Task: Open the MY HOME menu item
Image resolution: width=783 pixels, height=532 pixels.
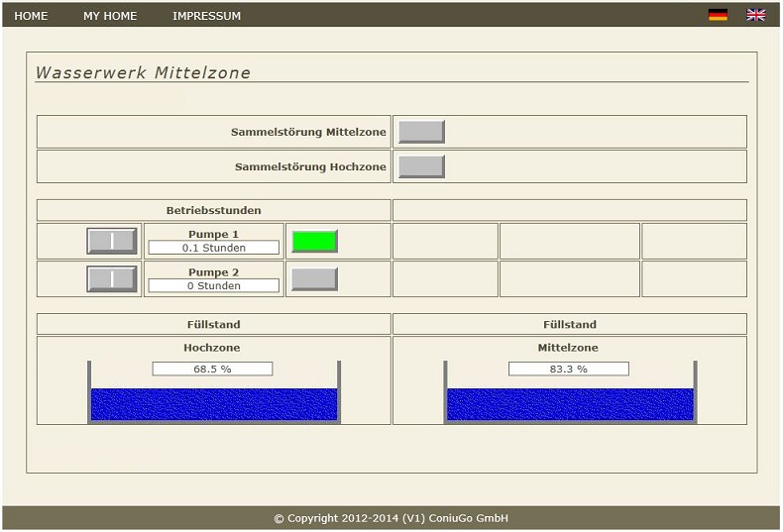Action: click(x=110, y=16)
